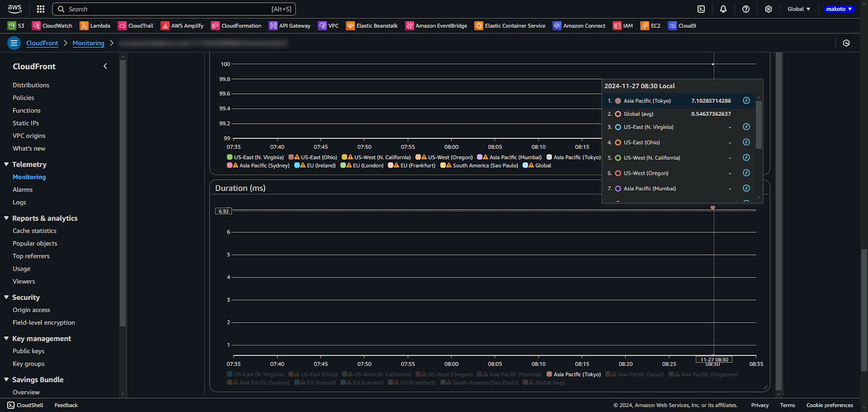Screen dimensions: 868x412
Task: Open the makoto account dropdown
Action: 839,9
